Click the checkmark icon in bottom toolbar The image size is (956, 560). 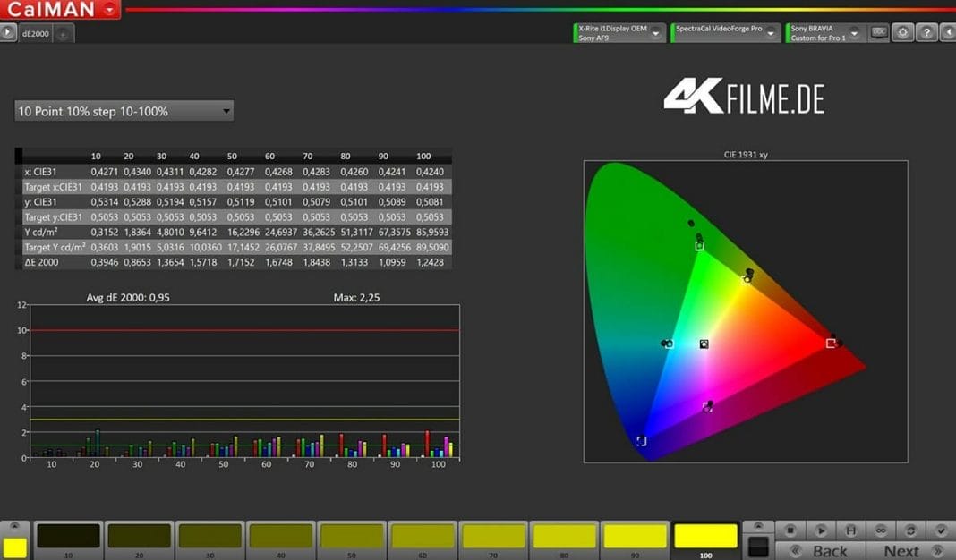(940, 530)
